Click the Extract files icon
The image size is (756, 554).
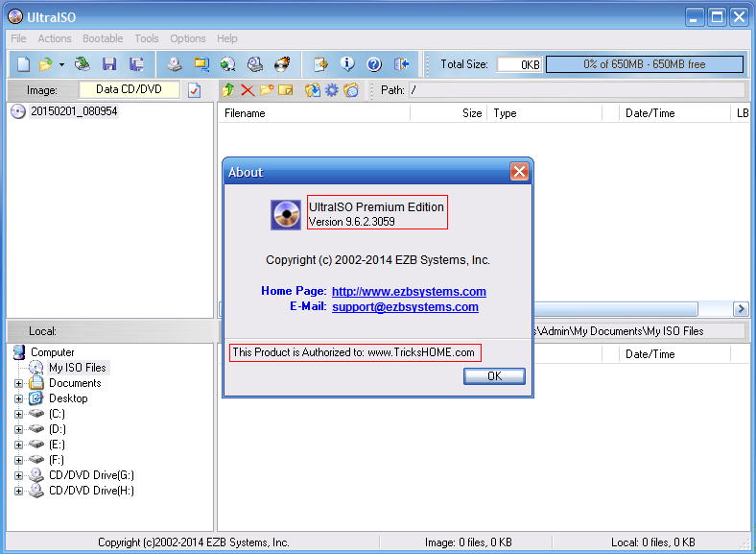click(x=313, y=89)
